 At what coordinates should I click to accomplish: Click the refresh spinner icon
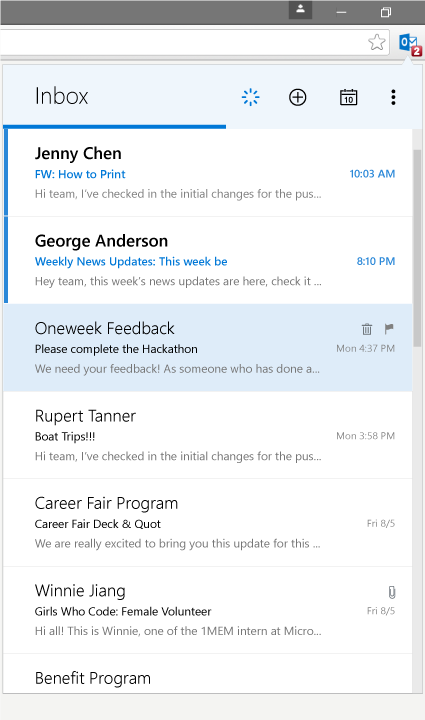(x=251, y=97)
